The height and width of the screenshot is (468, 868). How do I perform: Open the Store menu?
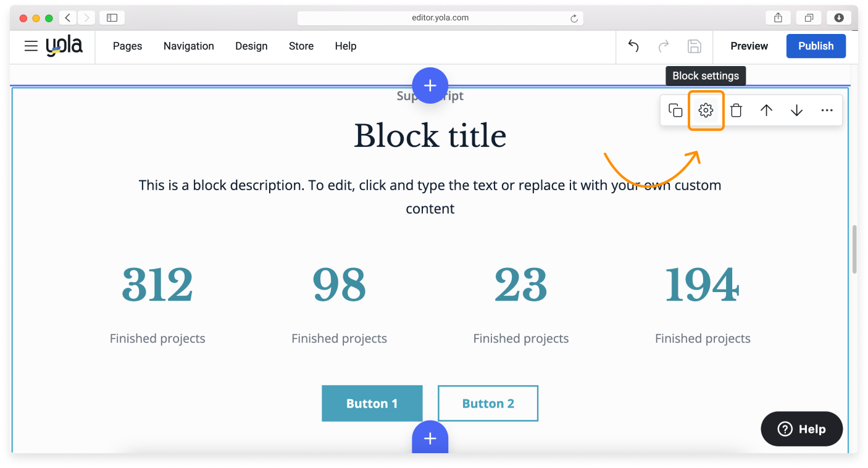(301, 46)
